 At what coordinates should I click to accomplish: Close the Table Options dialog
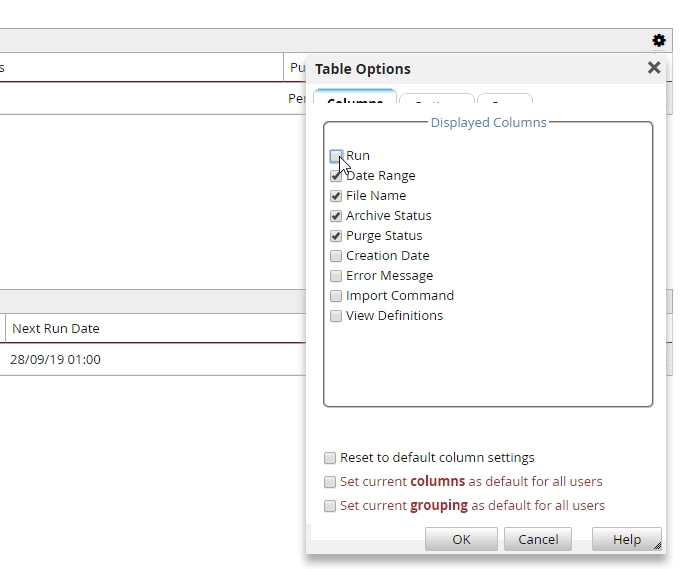coord(654,68)
